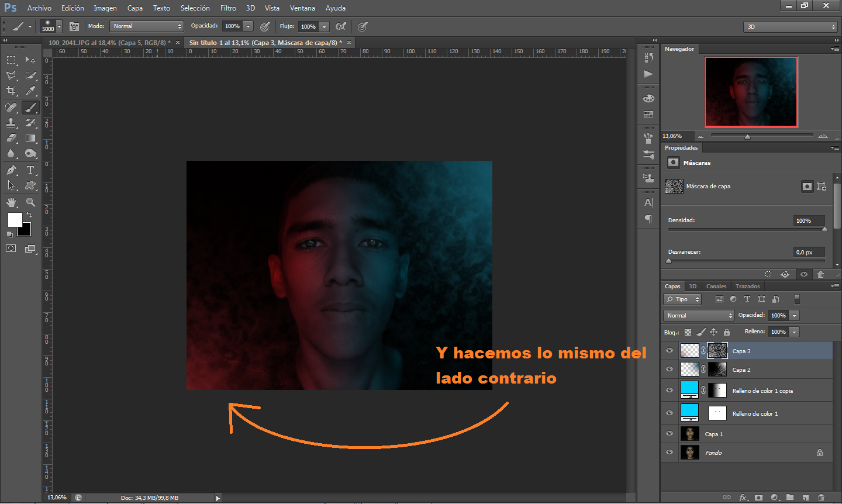The image size is (842, 504).
Task: Switch to the Trazados tab
Action: click(x=747, y=286)
